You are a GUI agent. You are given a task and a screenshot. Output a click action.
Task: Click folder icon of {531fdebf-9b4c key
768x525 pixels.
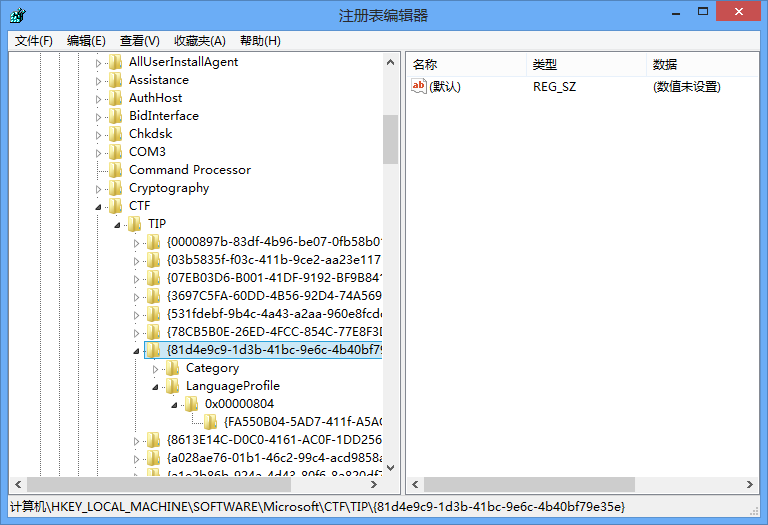[x=154, y=314]
